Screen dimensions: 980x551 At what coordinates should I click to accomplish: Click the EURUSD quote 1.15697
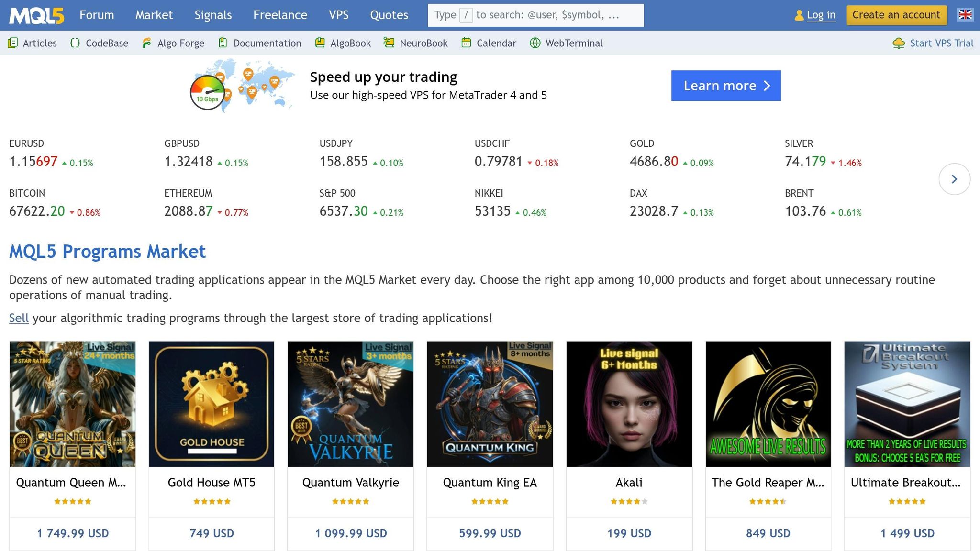click(x=33, y=162)
